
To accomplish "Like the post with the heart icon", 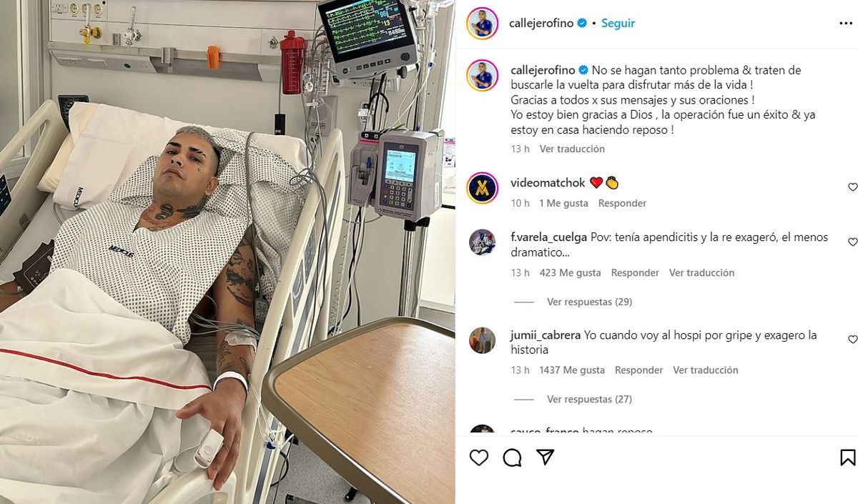I will [x=479, y=458].
